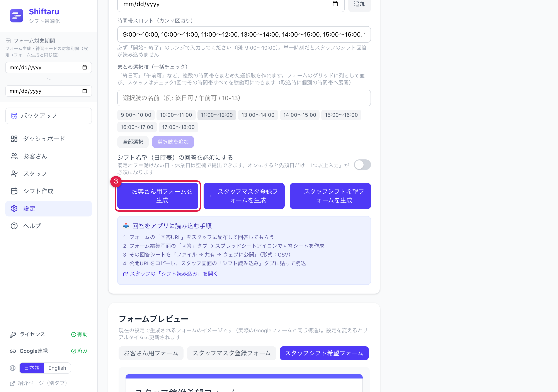This screenshot has width=558, height=392.
Task: Navigate to シフト作成
Action: tap(49, 191)
